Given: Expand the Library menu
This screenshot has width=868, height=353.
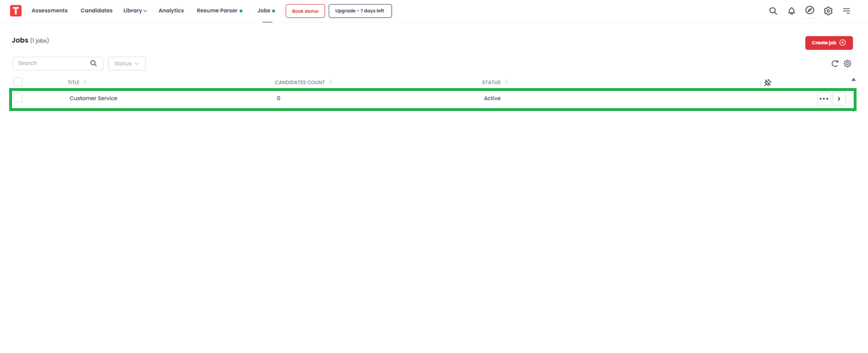Looking at the screenshot, I should [x=135, y=11].
